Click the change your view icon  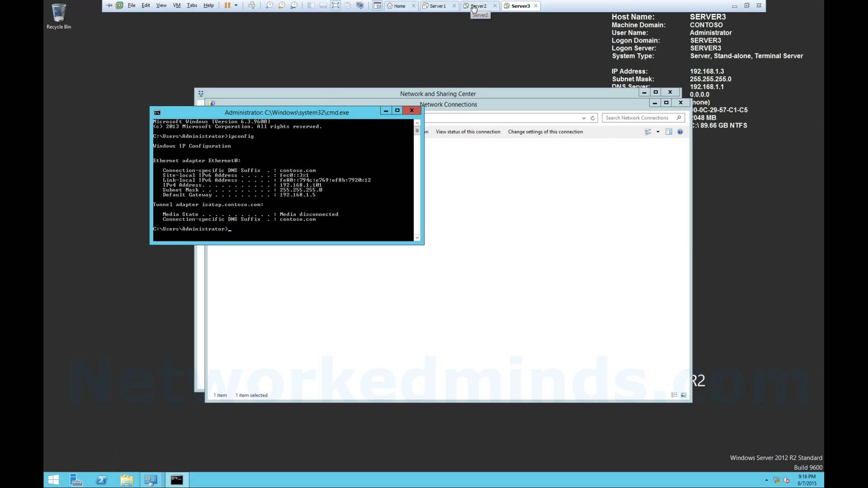[648, 132]
